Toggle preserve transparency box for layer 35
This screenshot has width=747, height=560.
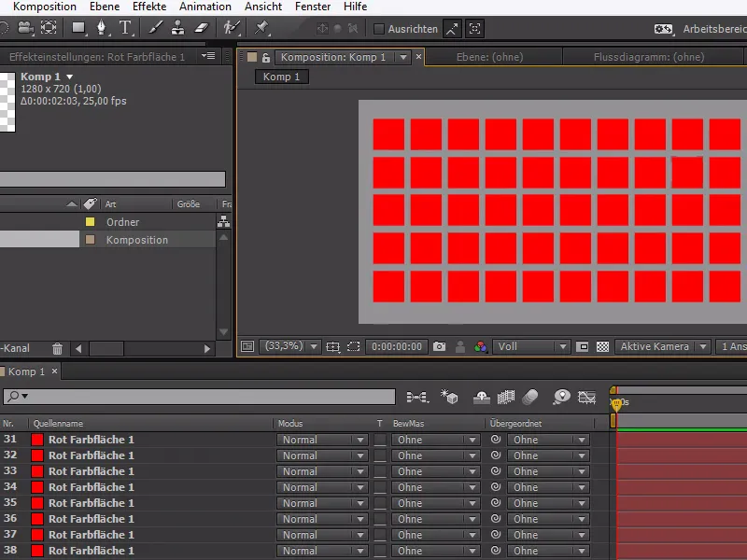coord(380,503)
